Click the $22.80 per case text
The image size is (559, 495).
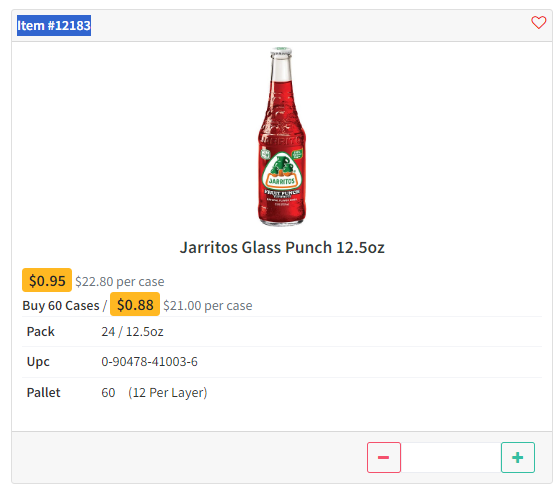(120, 282)
